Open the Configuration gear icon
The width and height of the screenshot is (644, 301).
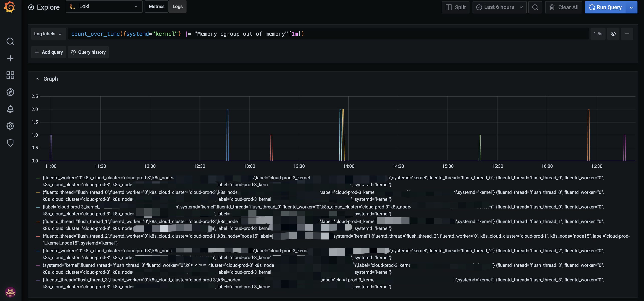[10, 126]
